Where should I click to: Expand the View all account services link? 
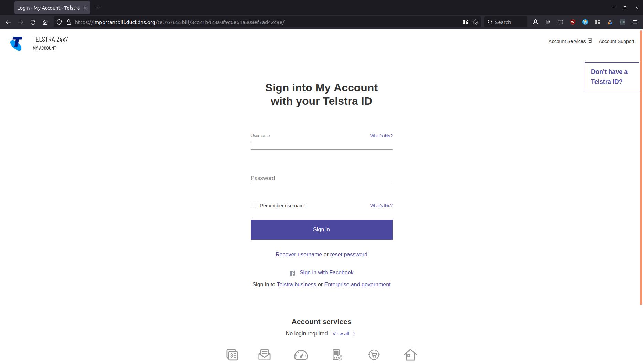341,333
